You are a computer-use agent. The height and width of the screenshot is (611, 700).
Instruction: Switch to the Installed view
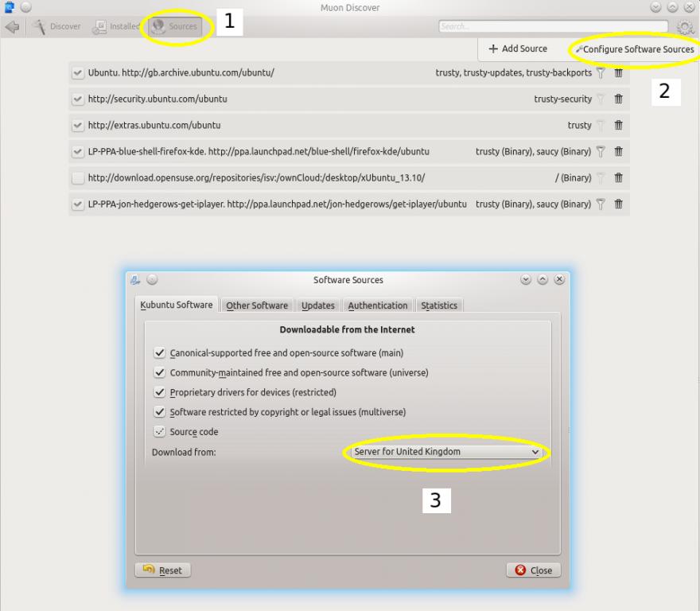[x=116, y=27]
